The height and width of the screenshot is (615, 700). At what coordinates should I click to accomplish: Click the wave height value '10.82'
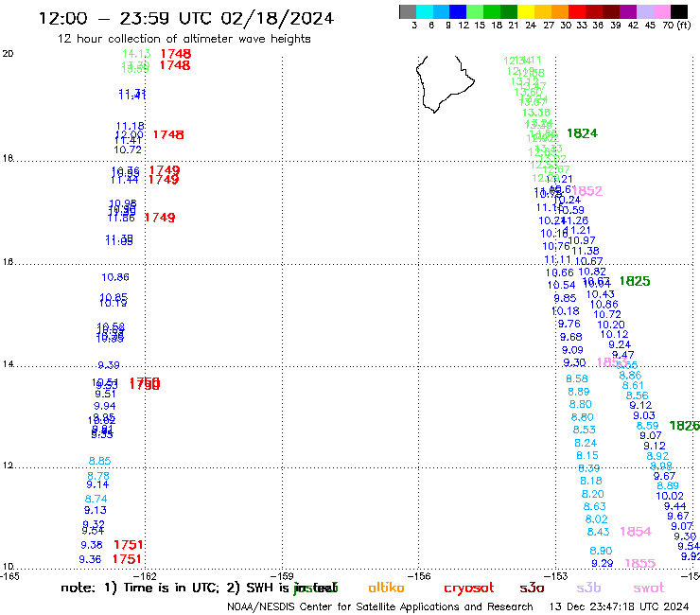[x=592, y=272]
